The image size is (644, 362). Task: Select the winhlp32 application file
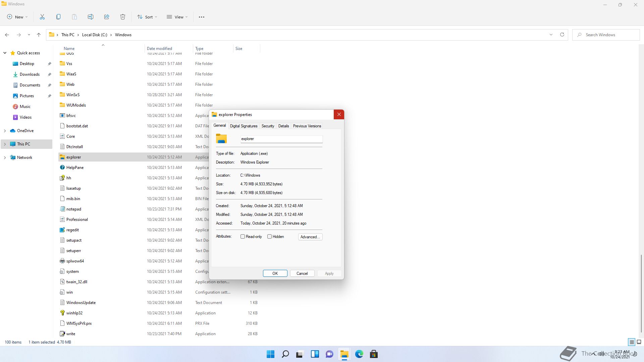coord(74,313)
